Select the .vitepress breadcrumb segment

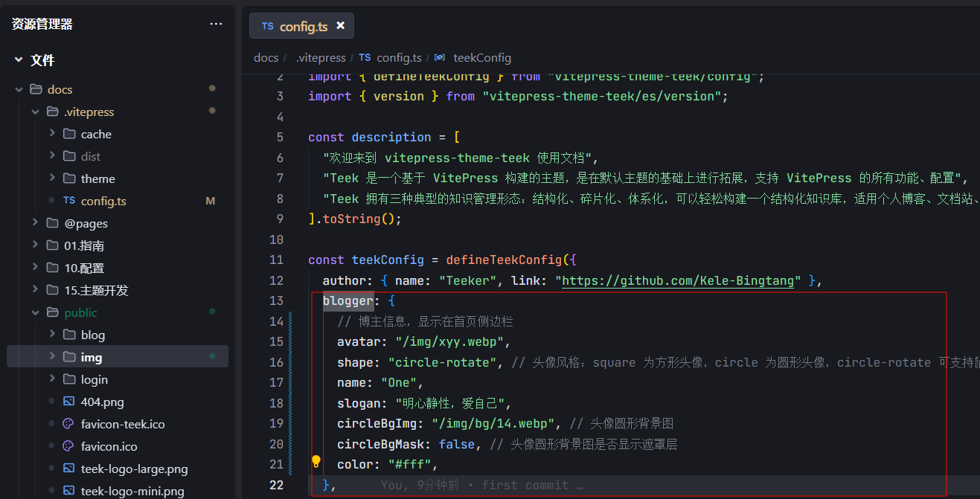tap(321, 57)
